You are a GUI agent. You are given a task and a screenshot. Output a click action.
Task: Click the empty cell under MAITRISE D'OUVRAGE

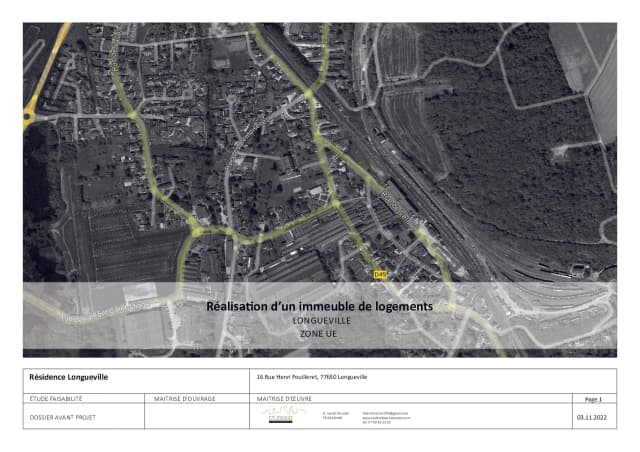[196, 416]
